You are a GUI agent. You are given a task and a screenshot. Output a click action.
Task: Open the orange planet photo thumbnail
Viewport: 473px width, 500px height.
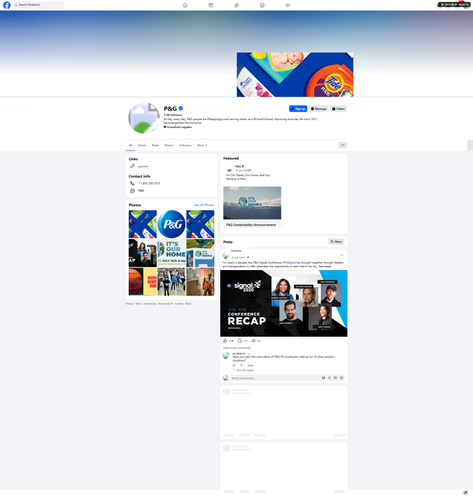coord(143,282)
